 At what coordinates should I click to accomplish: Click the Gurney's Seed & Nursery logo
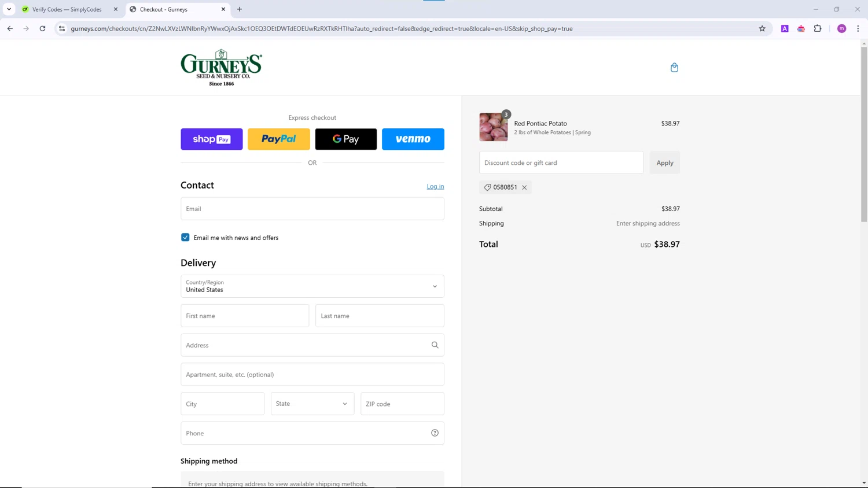coord(221,68)
